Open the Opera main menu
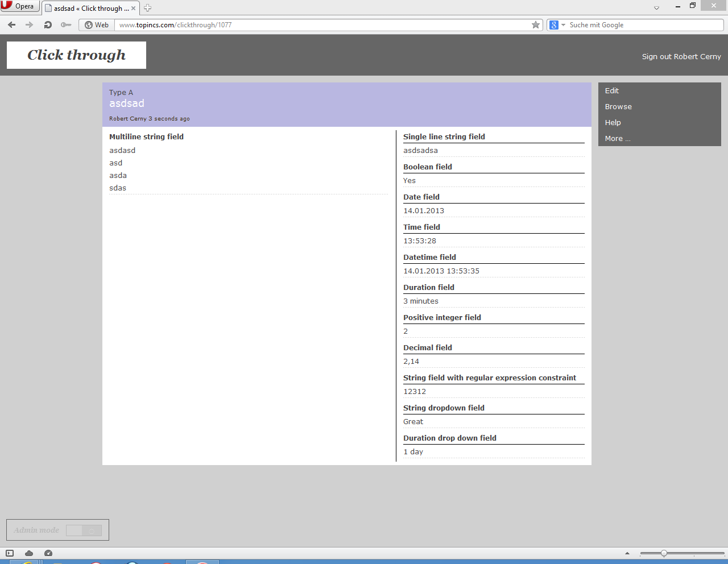This screenshot has width=728, height=564. 19,6
